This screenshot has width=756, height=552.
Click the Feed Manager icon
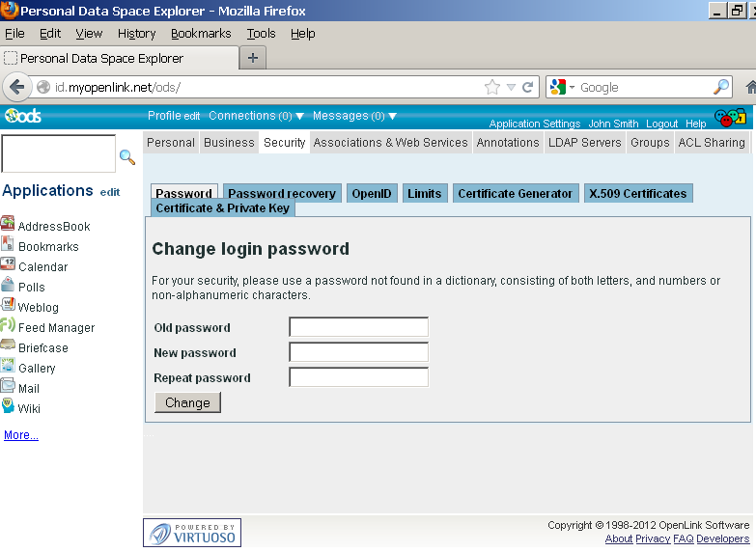click(8, 326)
